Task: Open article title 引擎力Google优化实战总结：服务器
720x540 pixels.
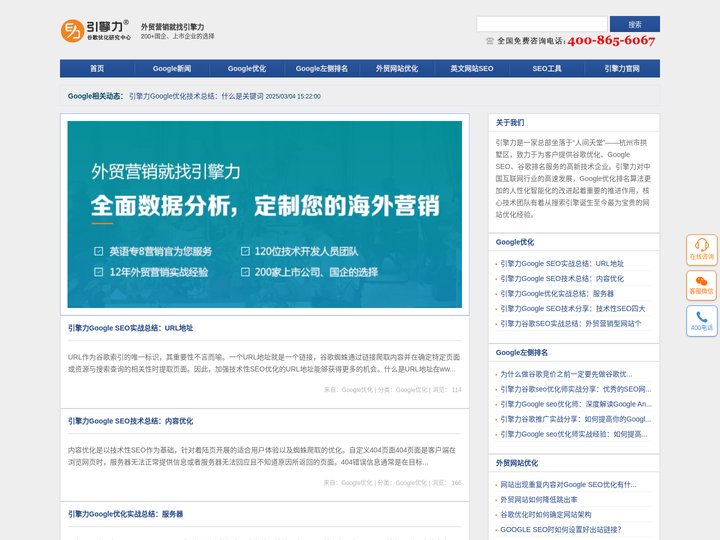Action: pos(125,514)
